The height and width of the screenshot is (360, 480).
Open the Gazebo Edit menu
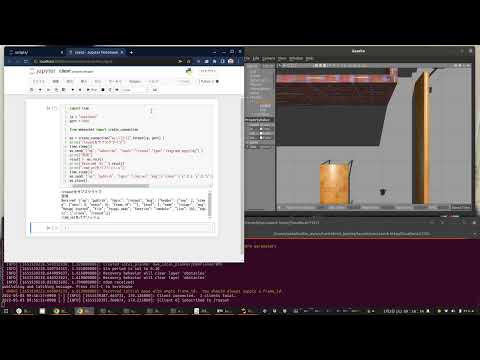tap(256, 58)
